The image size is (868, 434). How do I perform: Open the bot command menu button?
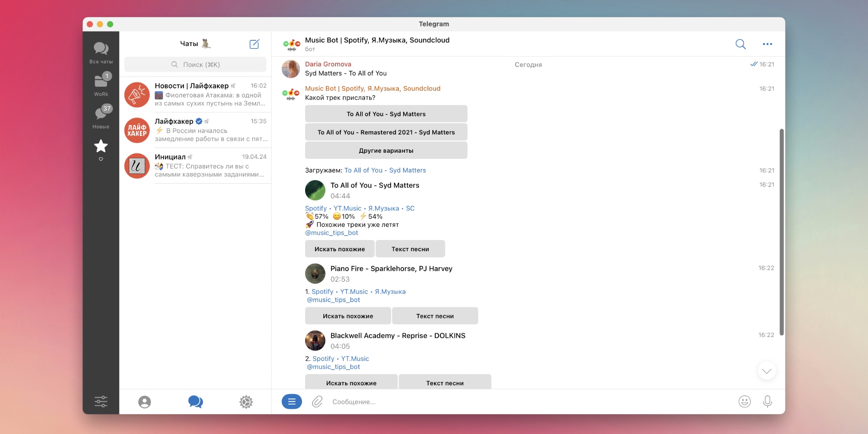(292, 402)
